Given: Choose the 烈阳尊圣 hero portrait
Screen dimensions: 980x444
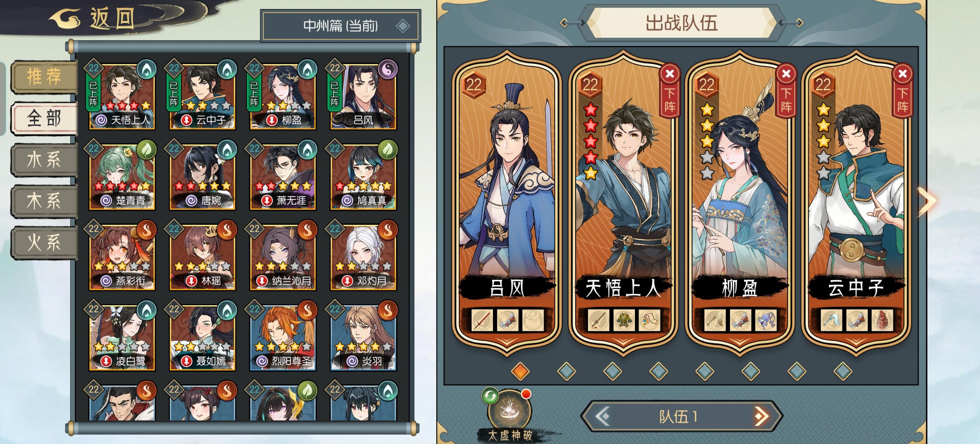Looking at the screenshot, I should coord(282,336).
